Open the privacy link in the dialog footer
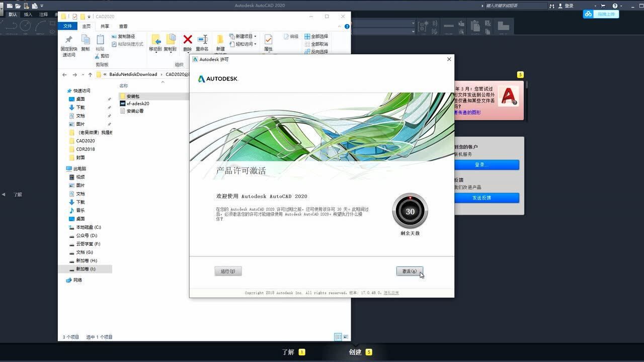Screen dimensions: 644x362 (x=391, y=293)
